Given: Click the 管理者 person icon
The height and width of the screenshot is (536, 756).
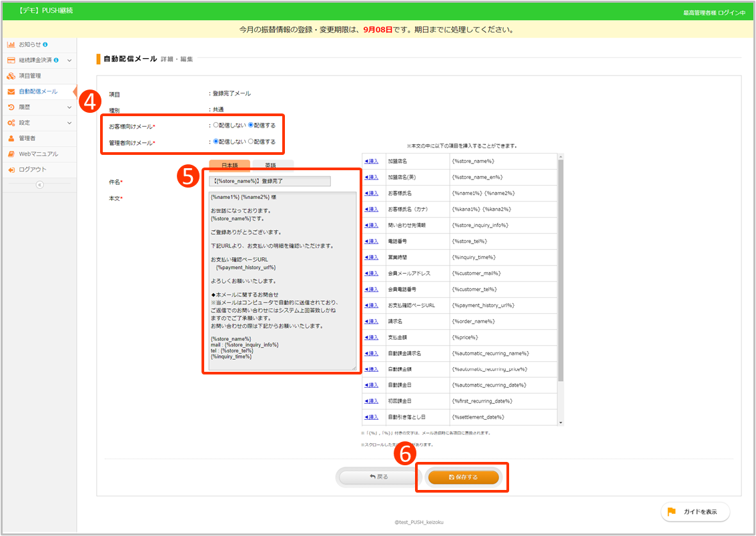Looking at the screenshot, I should click(x=11, y=138).
